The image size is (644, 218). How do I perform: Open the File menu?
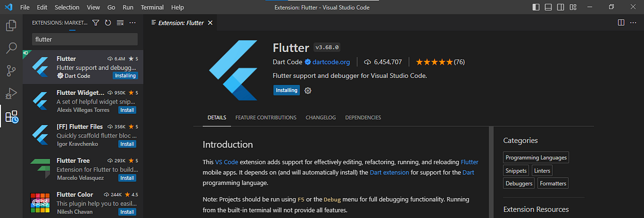coord(25,8)
